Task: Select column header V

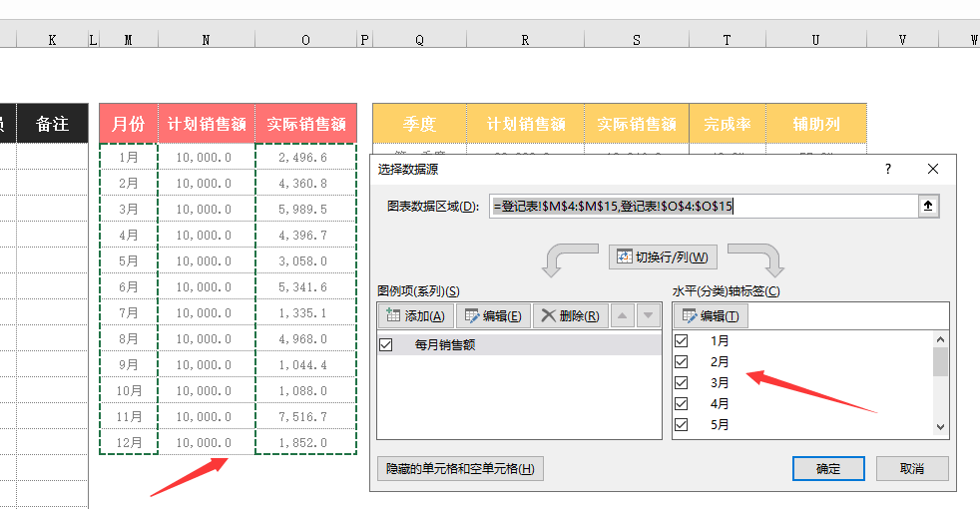Action: pyautogui.click(x=902, y=39)
